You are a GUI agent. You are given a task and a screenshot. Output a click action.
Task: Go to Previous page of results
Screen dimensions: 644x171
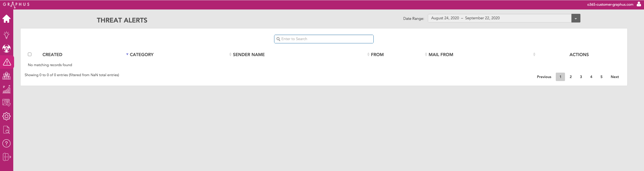click(x=544, y=77)
